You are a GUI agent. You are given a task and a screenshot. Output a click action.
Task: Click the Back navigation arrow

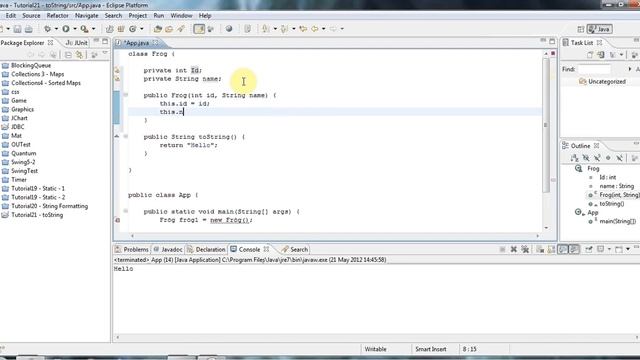[x=315, y=29]
